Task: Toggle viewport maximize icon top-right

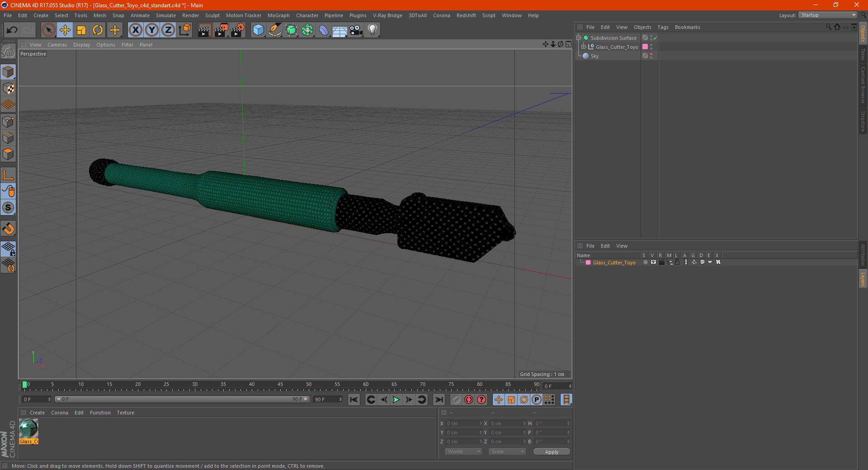Action: coord(568,44)
